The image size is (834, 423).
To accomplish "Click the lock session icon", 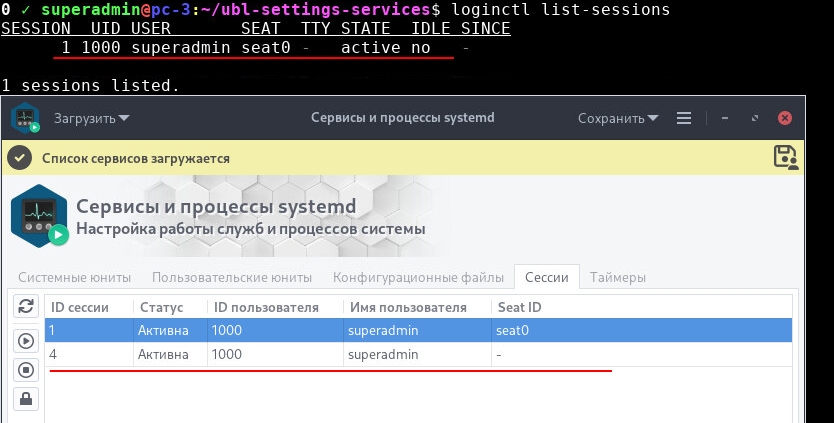I will pos(27,399).
